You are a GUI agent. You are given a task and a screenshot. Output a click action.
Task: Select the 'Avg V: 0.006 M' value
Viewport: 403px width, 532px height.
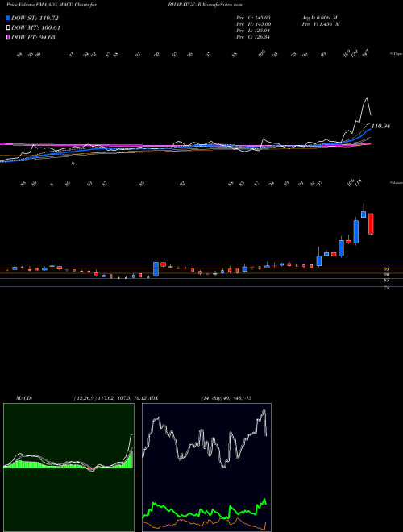coord(318,17)
